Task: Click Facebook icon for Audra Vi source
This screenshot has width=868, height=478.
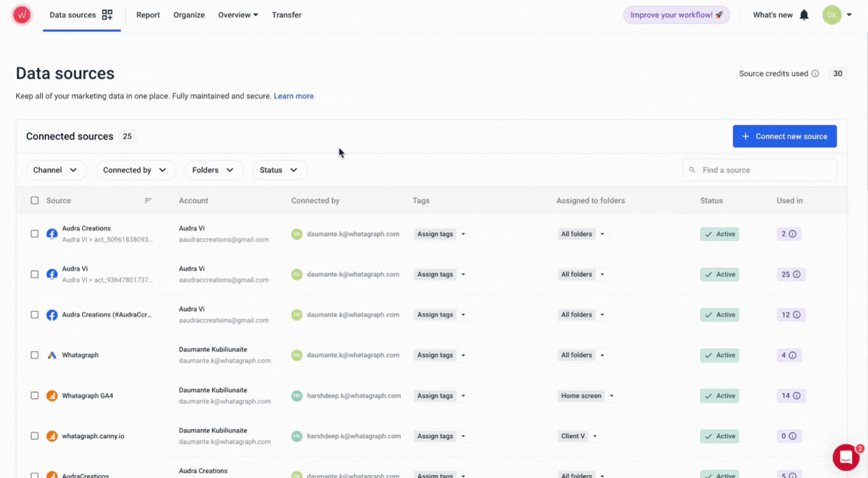Action: coord(52,274)
